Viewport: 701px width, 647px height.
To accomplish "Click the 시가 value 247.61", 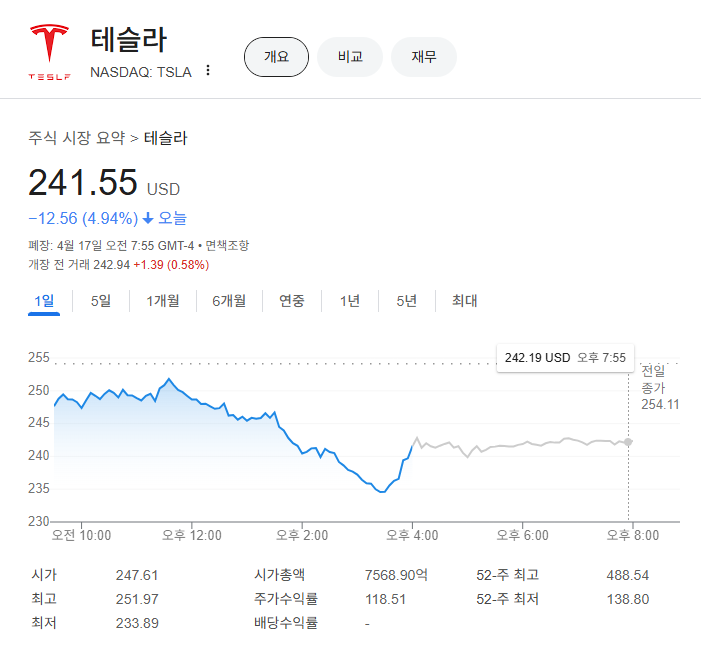I will [x=137, y=575].
